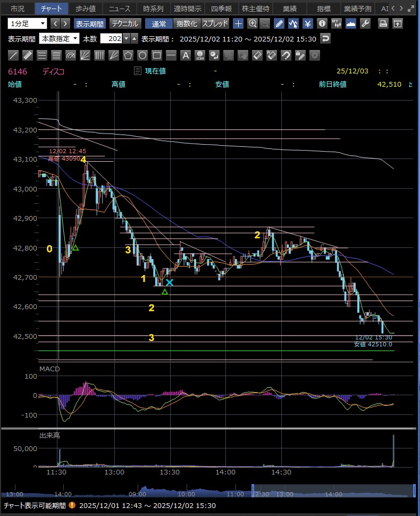Select the trend line drawing tool
This screenshot has height=516, width=420.
tap(14, 55)
